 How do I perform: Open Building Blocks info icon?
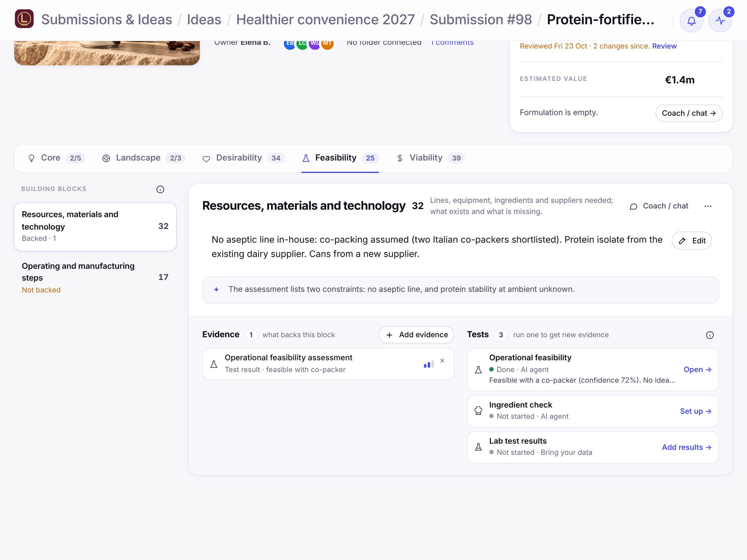pyautogui.click(x=160, y=189)
